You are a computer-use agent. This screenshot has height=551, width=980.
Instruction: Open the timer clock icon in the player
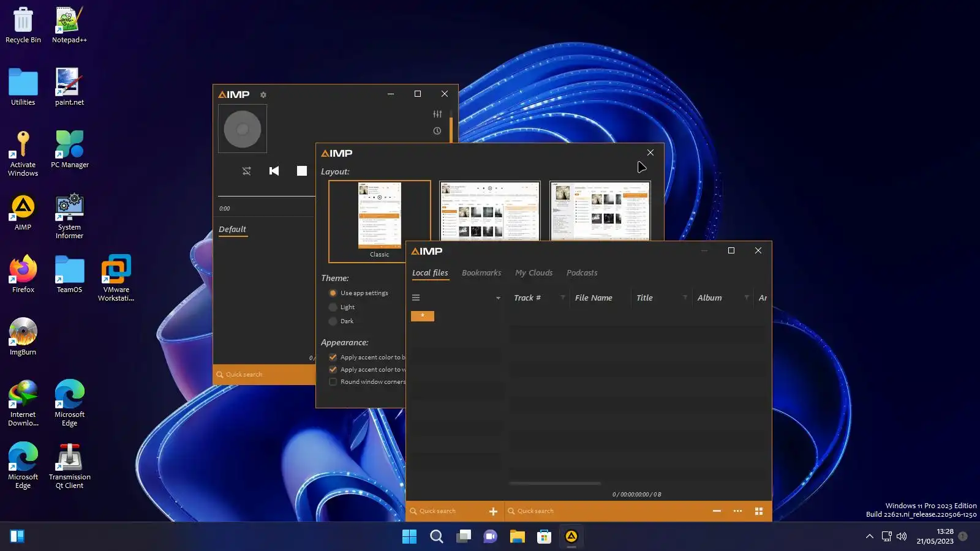tap(437, 131)
